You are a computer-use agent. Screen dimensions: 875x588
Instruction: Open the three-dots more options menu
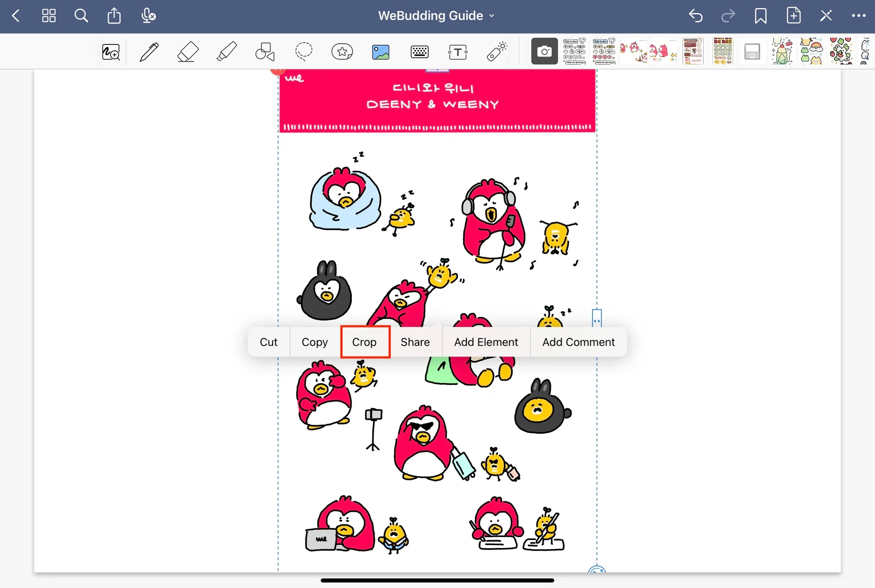click(x=858, y=16)
